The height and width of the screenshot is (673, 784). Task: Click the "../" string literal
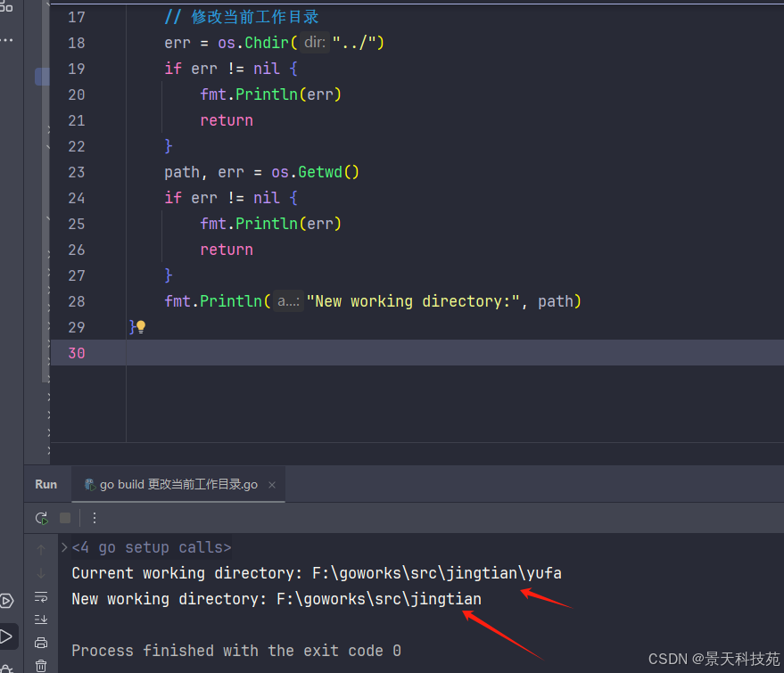pos(353,43)
